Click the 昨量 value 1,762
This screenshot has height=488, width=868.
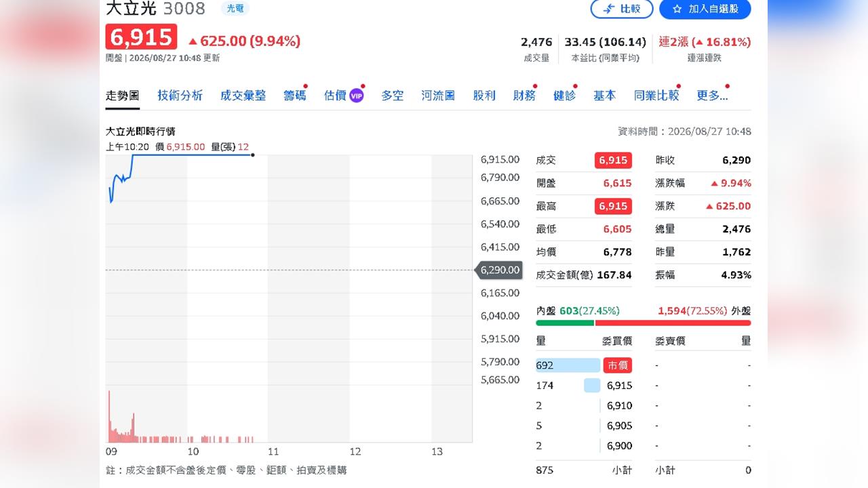[736, 252]
